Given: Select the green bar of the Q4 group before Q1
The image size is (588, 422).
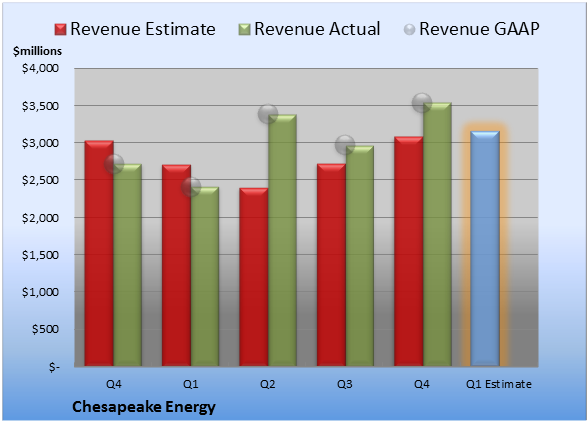Looking at the screenshot, I should [128, 265].
